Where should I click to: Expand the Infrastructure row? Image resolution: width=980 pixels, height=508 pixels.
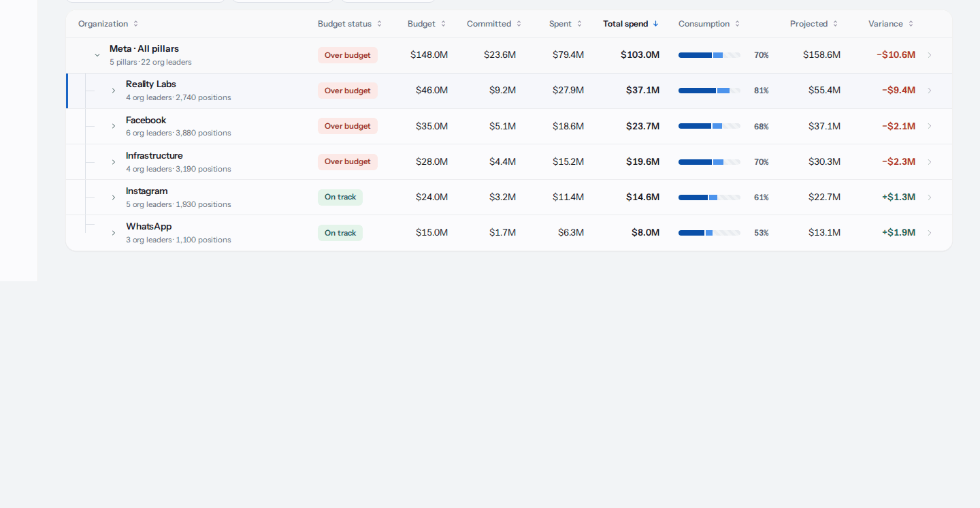tap(114, 162)
